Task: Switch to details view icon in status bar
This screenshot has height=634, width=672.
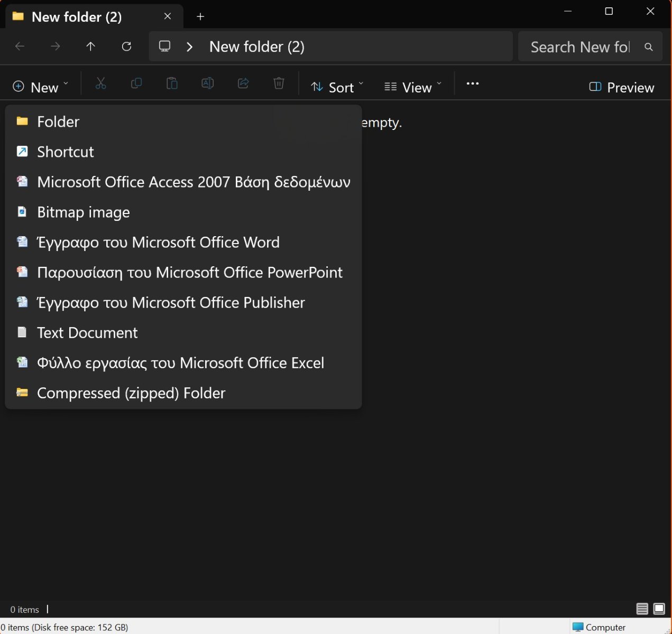Action: (642, 609)
